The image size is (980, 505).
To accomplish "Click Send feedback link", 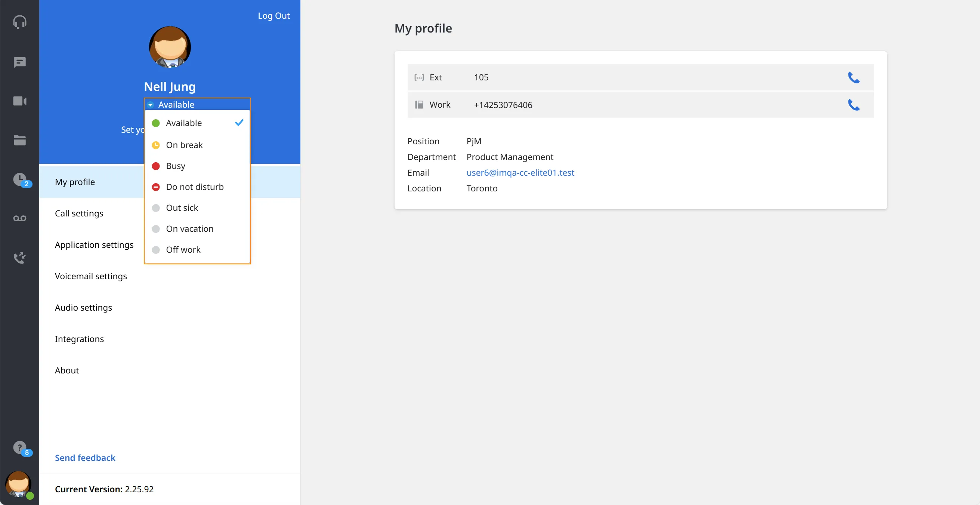I will (x=85, y=458).
